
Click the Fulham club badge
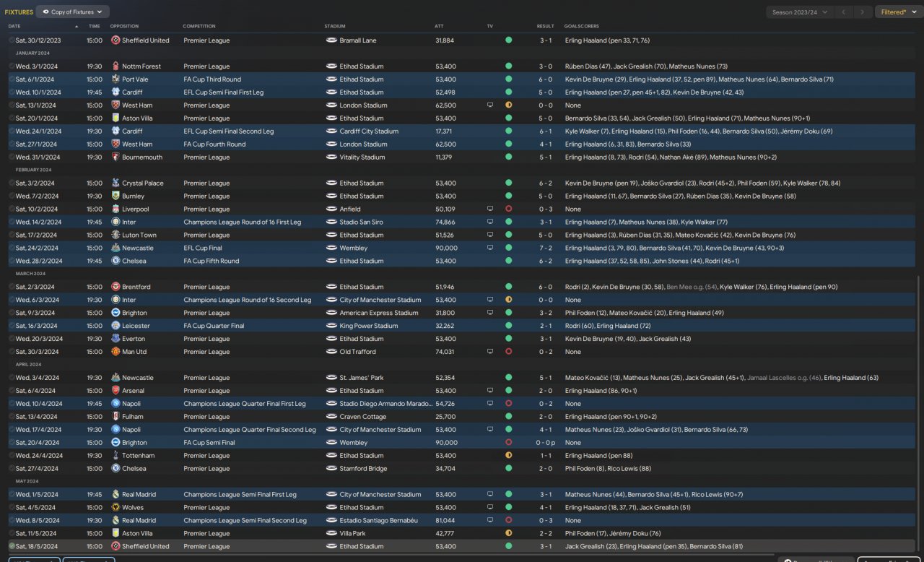pyautogui.click(x=115, y=417)
